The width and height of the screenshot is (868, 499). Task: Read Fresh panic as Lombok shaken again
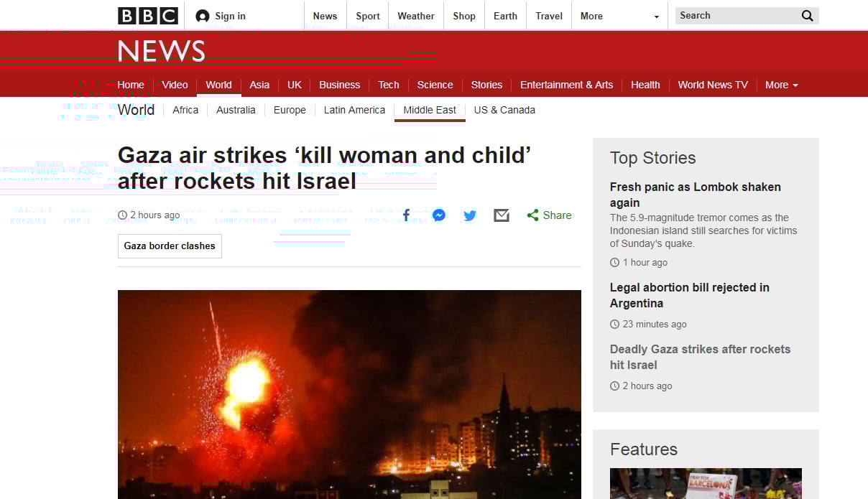click(x=695, y=195)
